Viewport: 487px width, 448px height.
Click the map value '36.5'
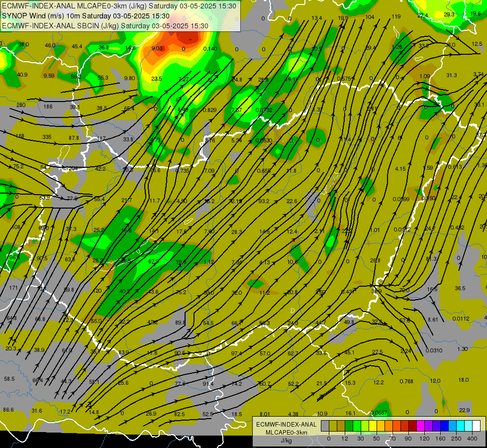(460, 288)
